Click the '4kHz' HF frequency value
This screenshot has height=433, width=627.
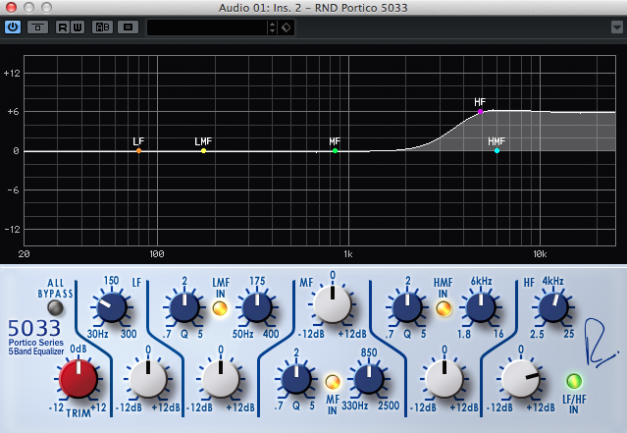tap(553, 281)
